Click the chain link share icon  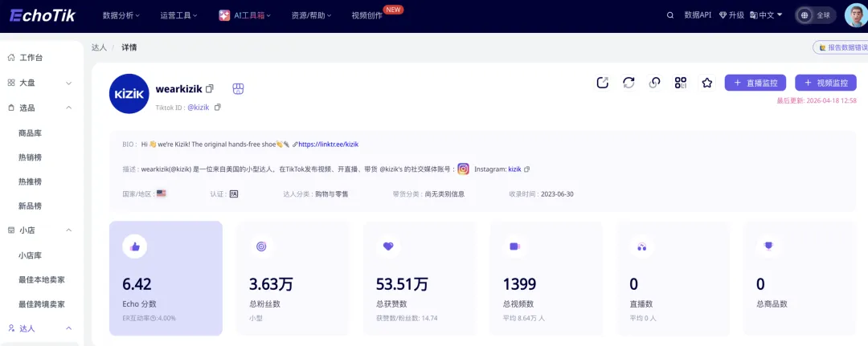(x=654, y=83)
